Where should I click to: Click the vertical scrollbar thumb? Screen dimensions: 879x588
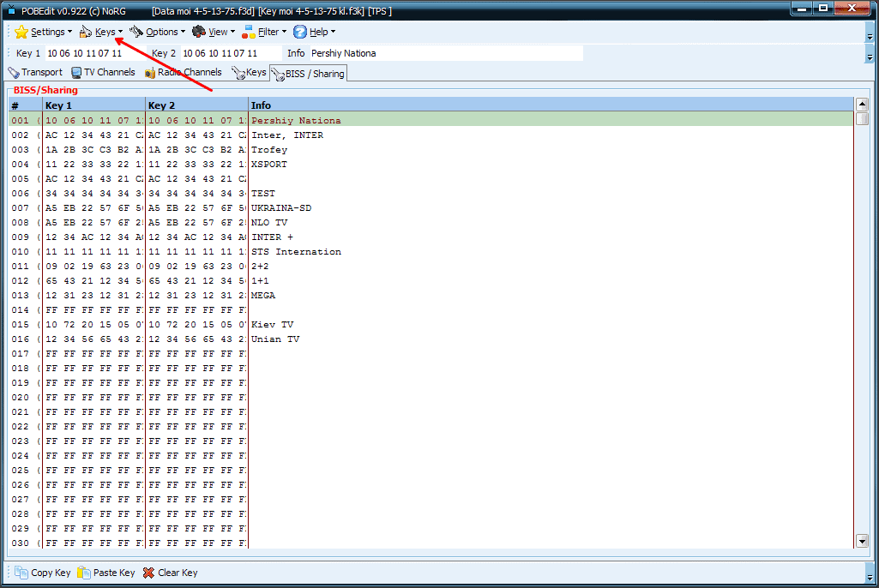point(862,118)
